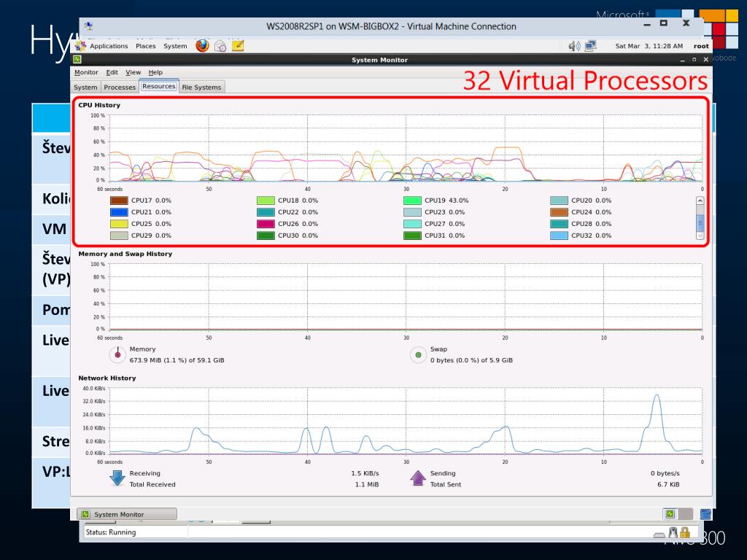
Task: Open the network connection tray icon
Action: coord(590,46)
